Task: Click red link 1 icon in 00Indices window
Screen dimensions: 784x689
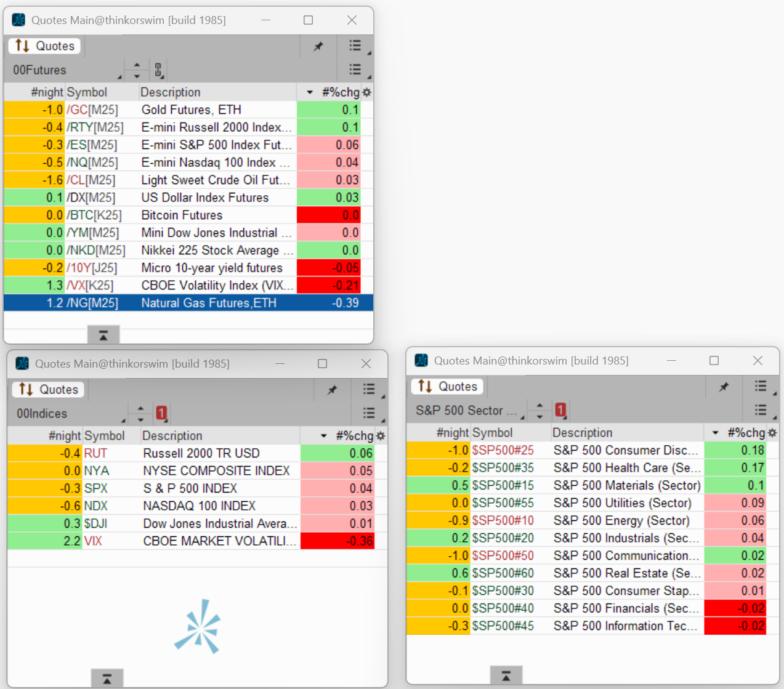Action: tap(161, 413)
